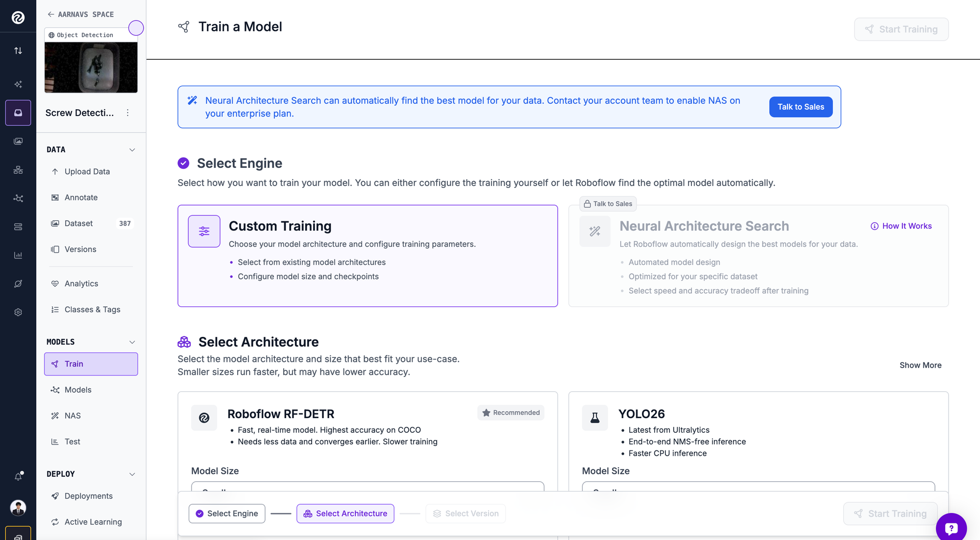Click the user avatar icon

(18, 508)
